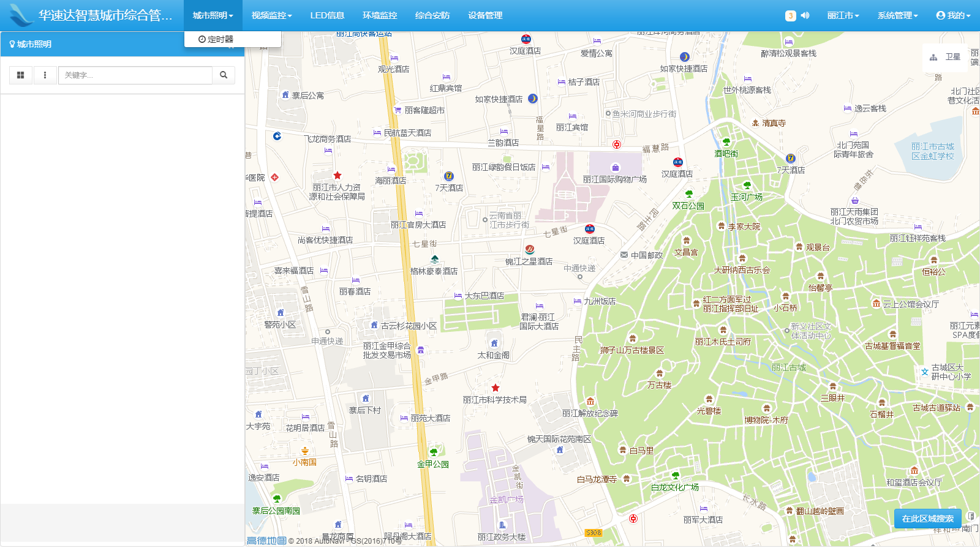The width and height of the screenshot is (980, 551).
Task: Focus the 关键字 search input field
Action: pyautogui.click(x=135, y=75)
